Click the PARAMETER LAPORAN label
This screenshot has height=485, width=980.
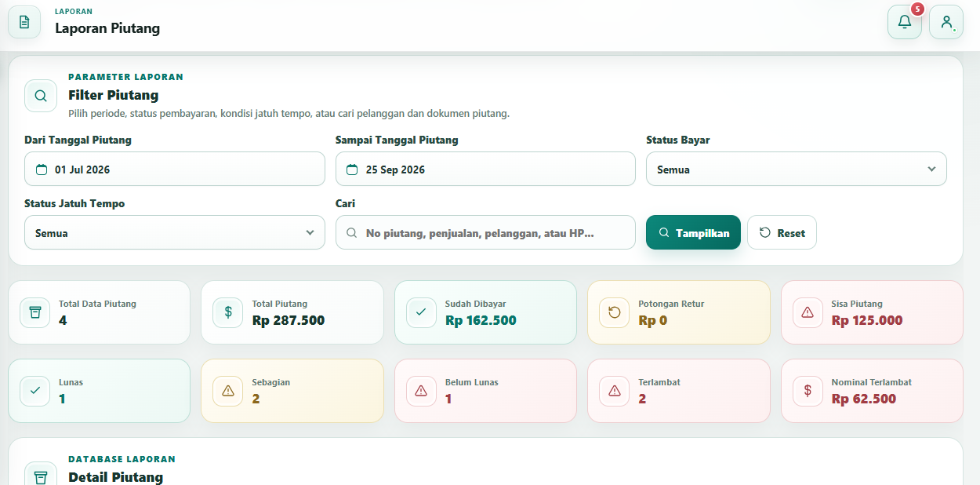(x=125, y=77)
